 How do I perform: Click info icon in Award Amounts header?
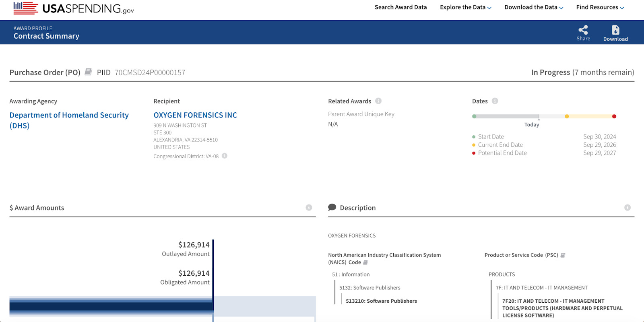(309, 208)
